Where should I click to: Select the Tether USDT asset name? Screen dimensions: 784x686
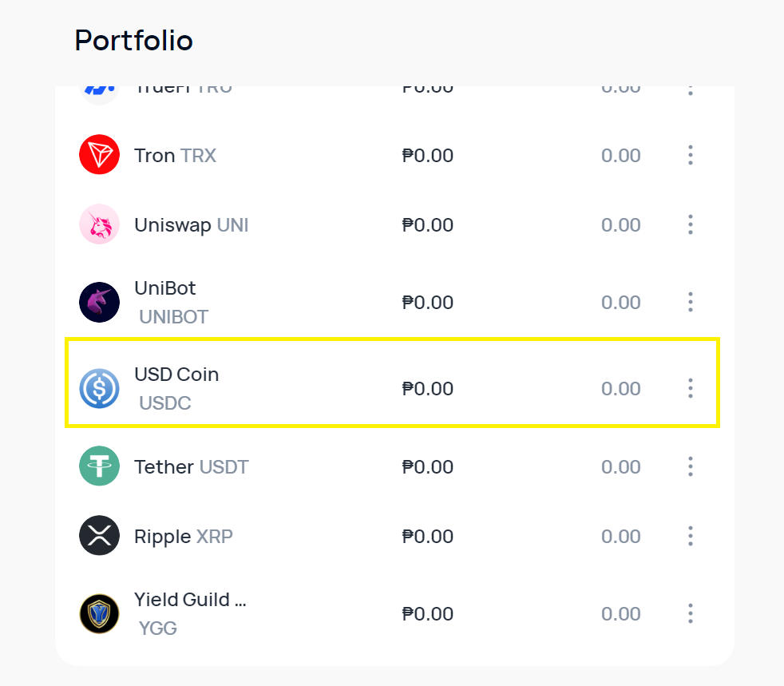(x=192, y=467)
